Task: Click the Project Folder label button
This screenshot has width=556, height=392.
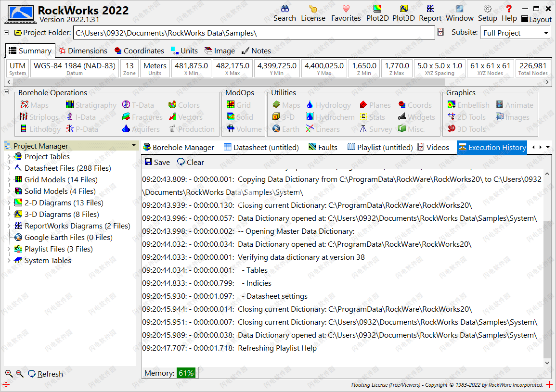Action: [42, 33]
